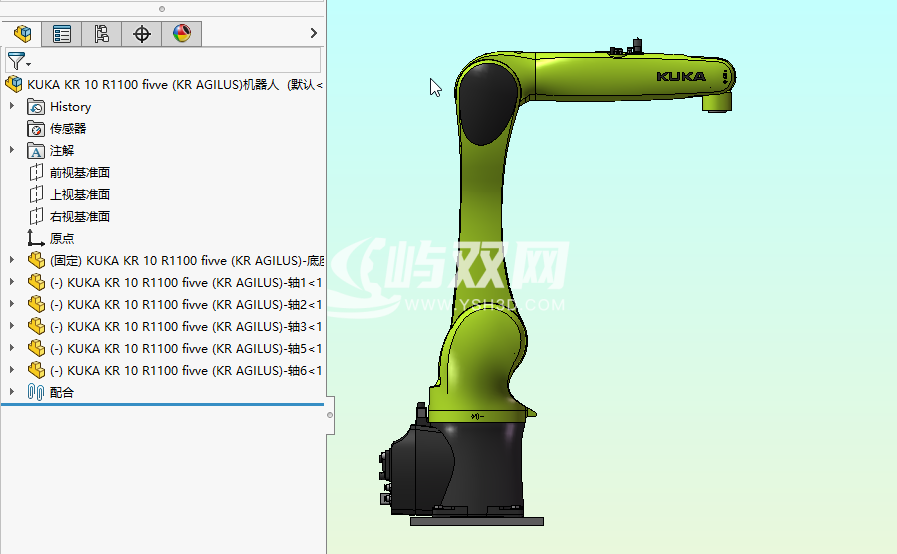This screenshot has width=897, height=554.
Task: Click the top panel split handle dot
Action: 162,9
